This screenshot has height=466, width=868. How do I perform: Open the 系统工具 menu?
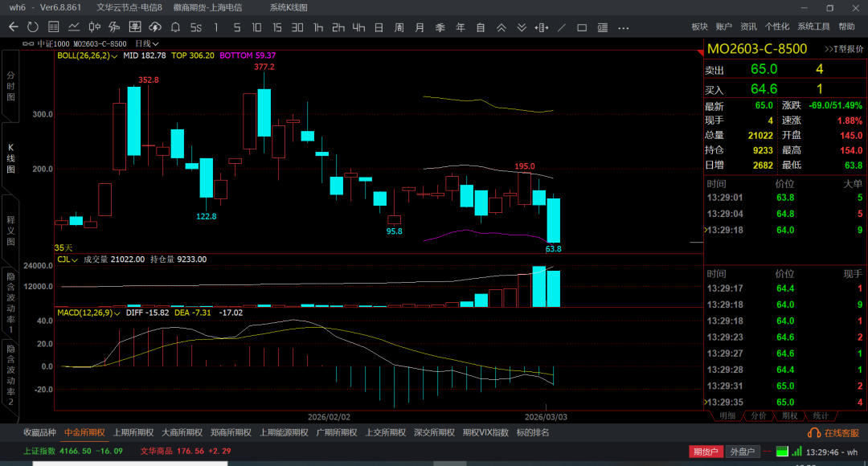[813, 27]
